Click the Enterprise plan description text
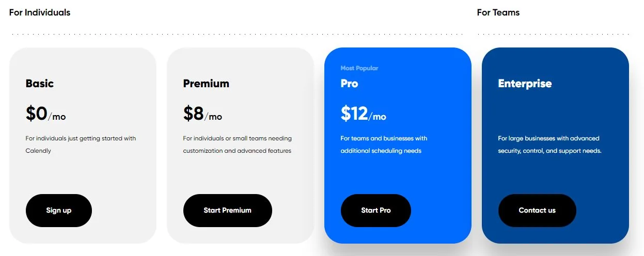Screen dimensions: 644x256 (x=549, y=145)
